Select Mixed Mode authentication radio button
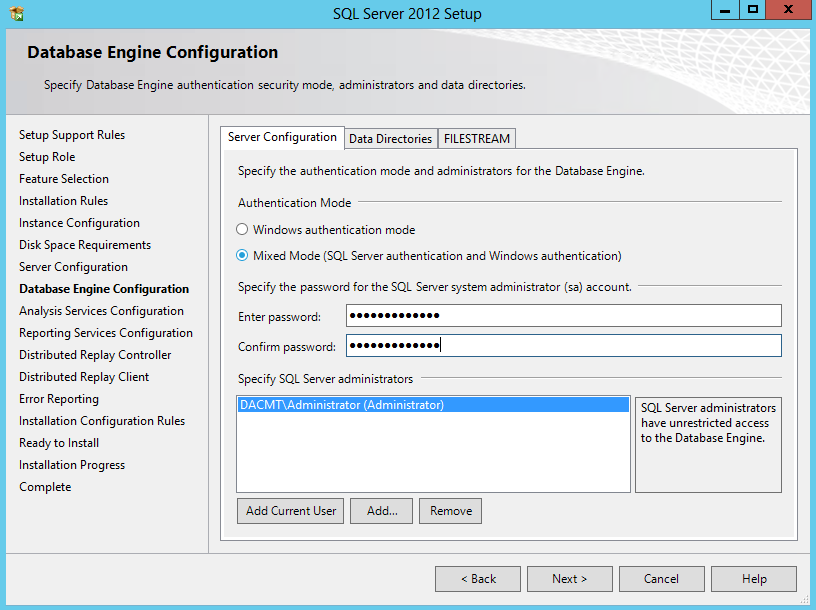Viewport: 816px width, 610px height. point(242,256)
